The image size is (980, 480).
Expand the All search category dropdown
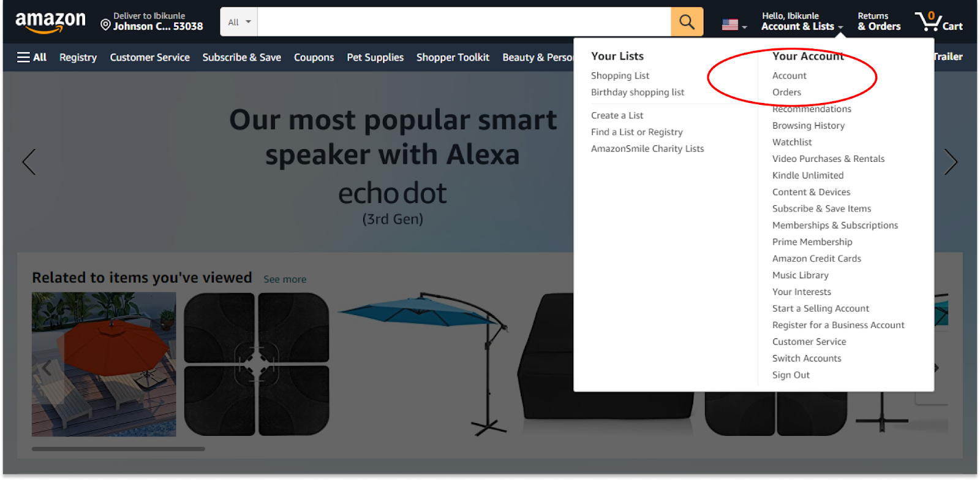[239, 22]
